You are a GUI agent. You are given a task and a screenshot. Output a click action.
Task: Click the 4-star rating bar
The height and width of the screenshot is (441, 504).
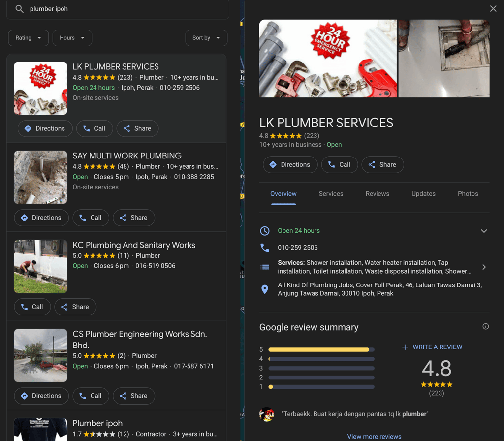(x=321, y=359)
